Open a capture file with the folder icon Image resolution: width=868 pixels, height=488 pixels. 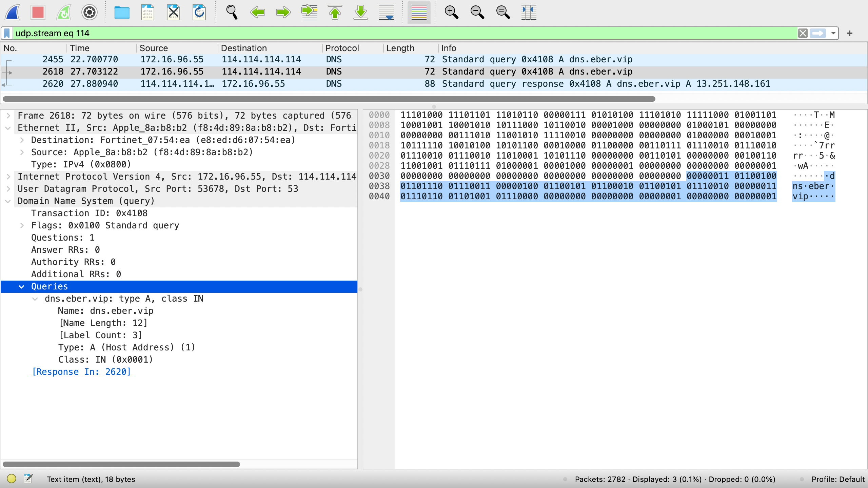122,13
